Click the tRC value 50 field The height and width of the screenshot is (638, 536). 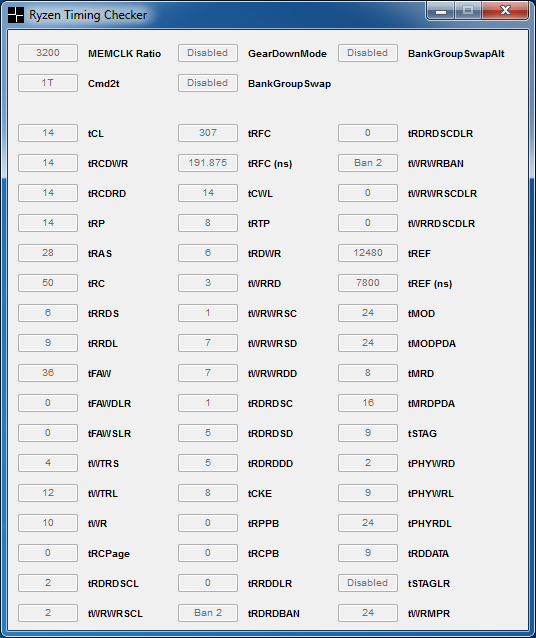48,283
